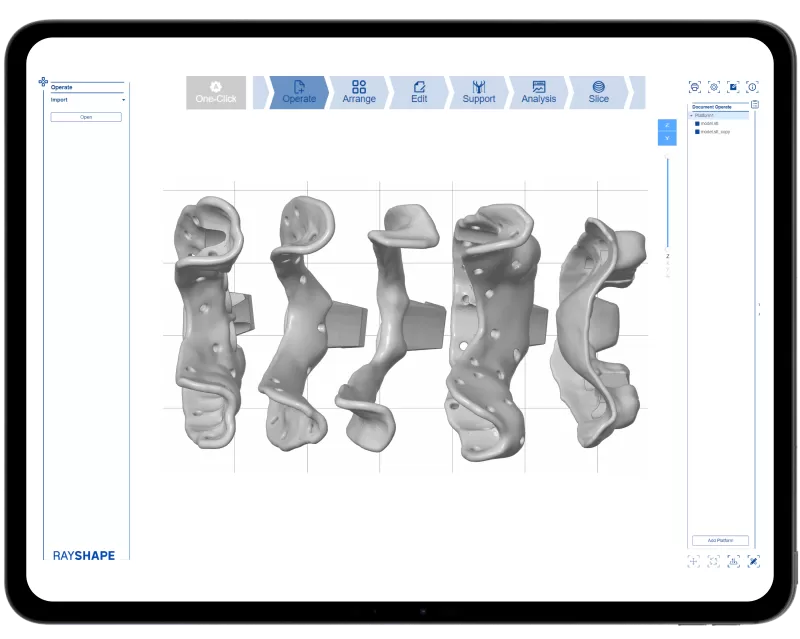Open the Analysis step

538,92
